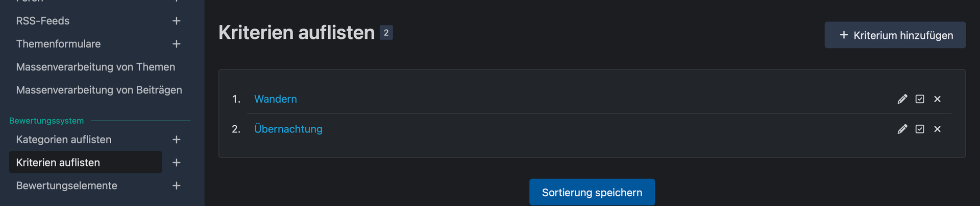Viewport: 980px width, 206px height.
Task: Open Kategorien auflisten in sidebar
Action: [x=64, y=140]
